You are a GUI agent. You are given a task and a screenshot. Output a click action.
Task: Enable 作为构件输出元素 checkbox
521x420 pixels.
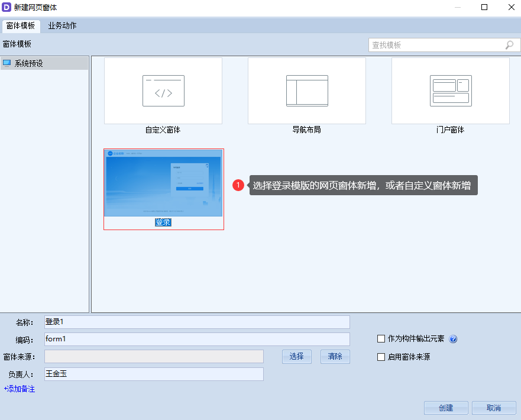coord(381,339)
